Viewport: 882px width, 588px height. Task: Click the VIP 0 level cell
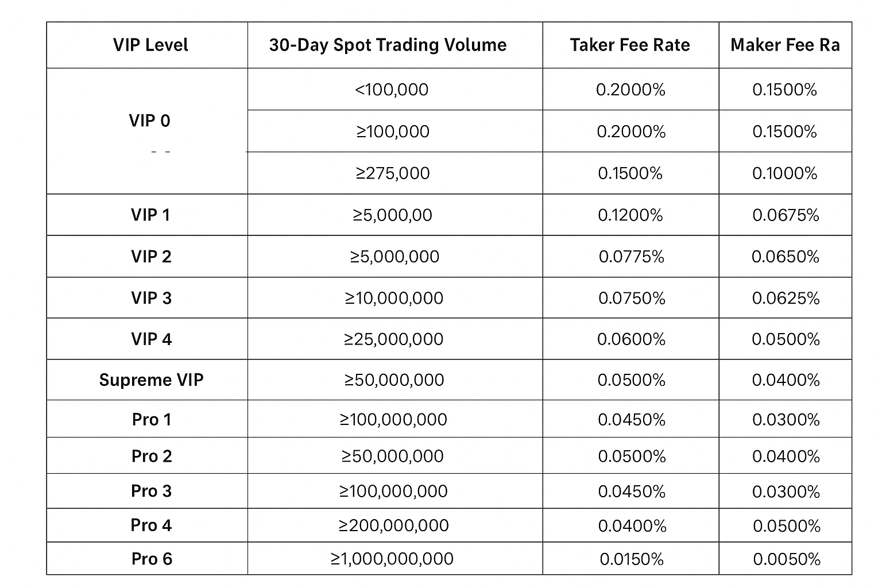(149, 121)
